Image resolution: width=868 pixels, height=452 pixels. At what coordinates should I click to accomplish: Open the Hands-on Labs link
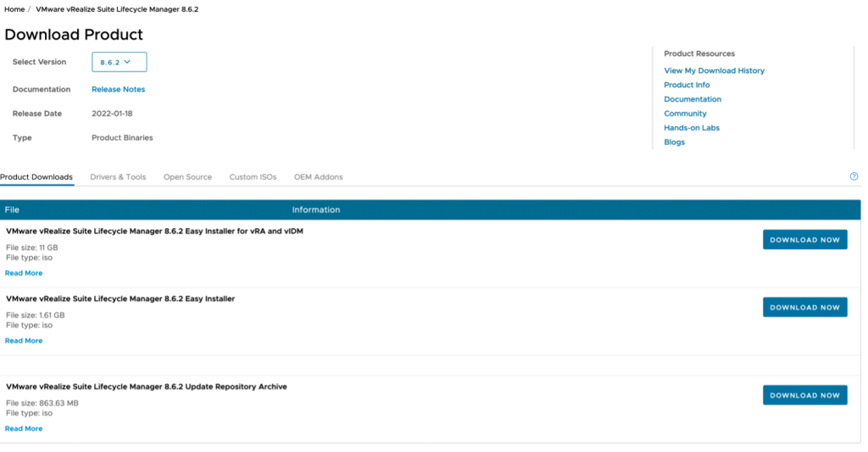692,128
